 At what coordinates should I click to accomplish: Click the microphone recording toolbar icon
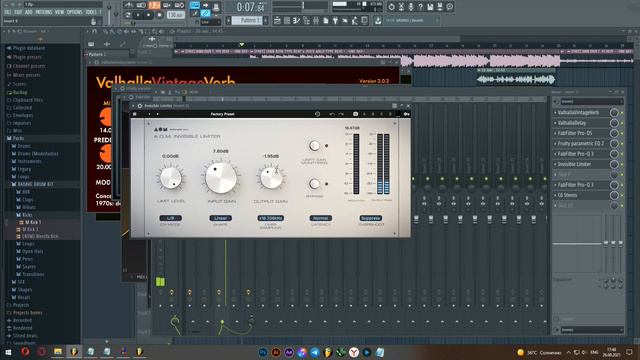(411, 7)
